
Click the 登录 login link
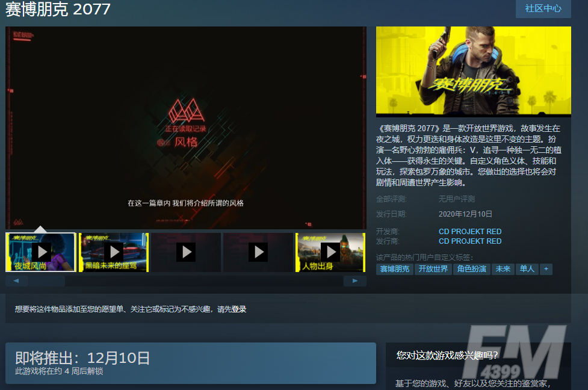[x=239, y=309]
